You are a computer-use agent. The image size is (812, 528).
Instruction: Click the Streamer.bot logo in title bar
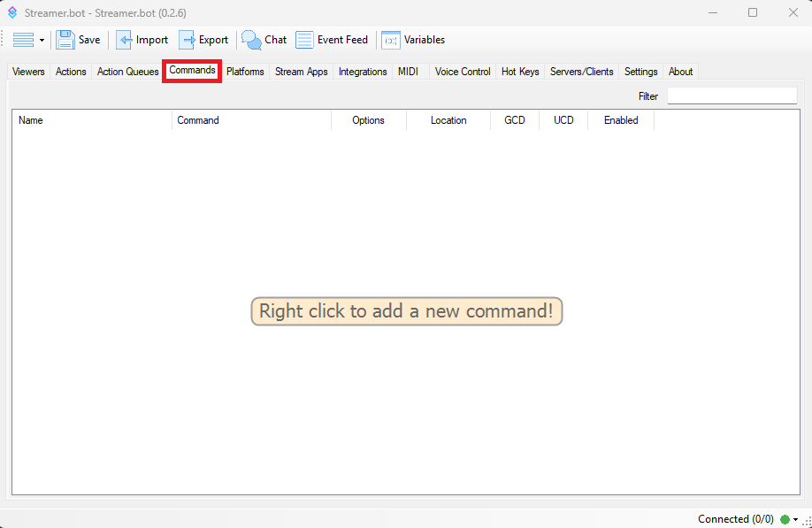pos(12,12)
